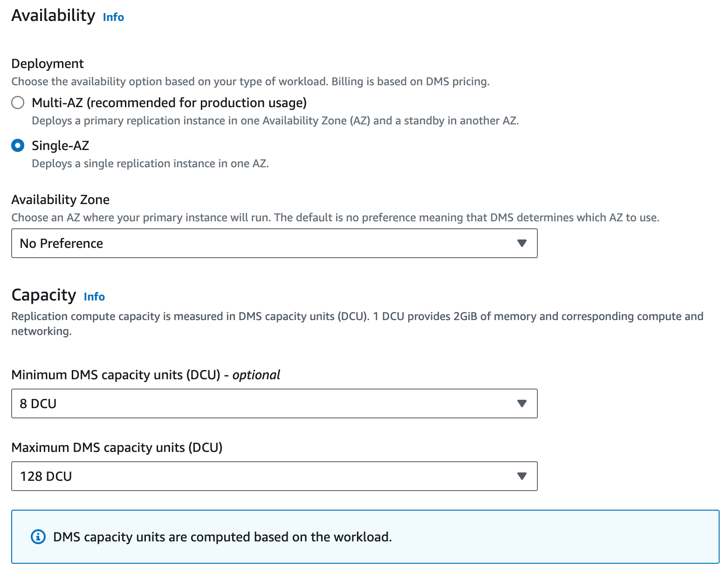Click the dropdown arrow on the Minimum DCU selector
The image size is (728, 574).
point(522,403)
